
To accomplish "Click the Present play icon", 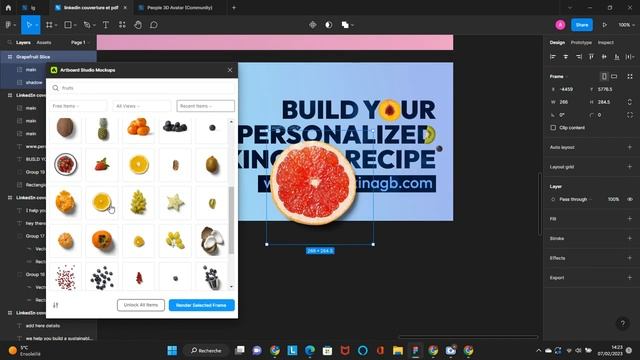I will point(604,25).
